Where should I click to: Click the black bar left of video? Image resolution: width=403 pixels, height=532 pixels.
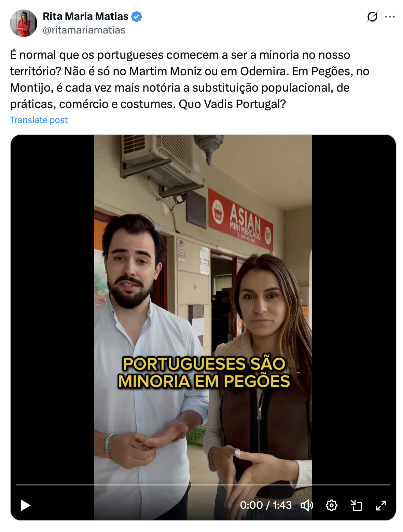pyautogui.click(x=53, y=308)
